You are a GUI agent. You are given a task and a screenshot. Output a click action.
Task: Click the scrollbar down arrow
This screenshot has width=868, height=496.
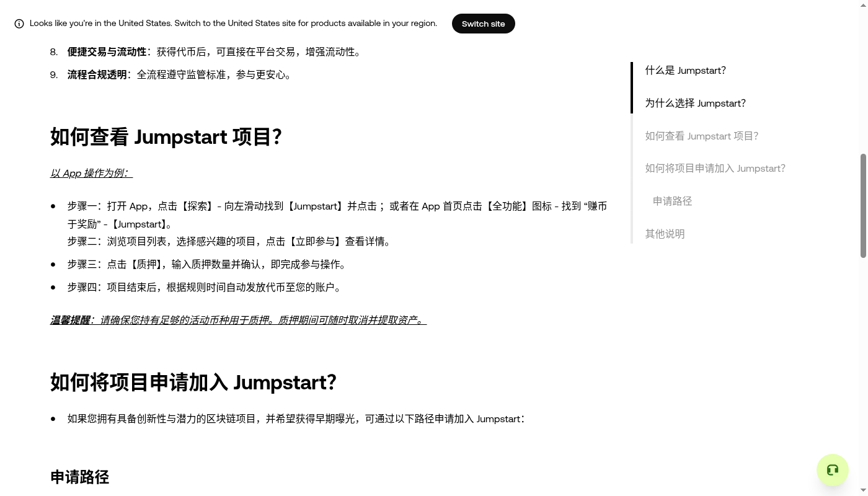[863, 492]
